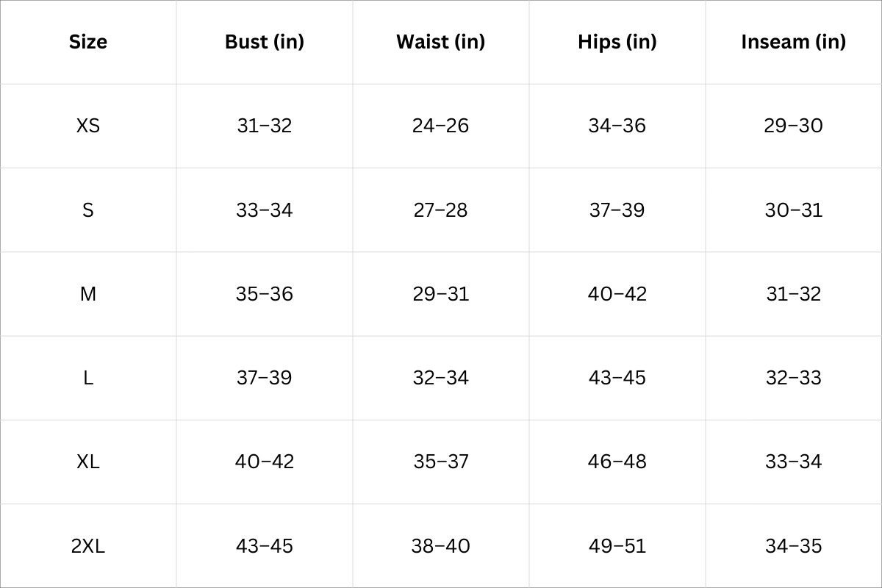Select the XS size row label
The height and width of the screenshot is (588, 882).
(88, 126)
